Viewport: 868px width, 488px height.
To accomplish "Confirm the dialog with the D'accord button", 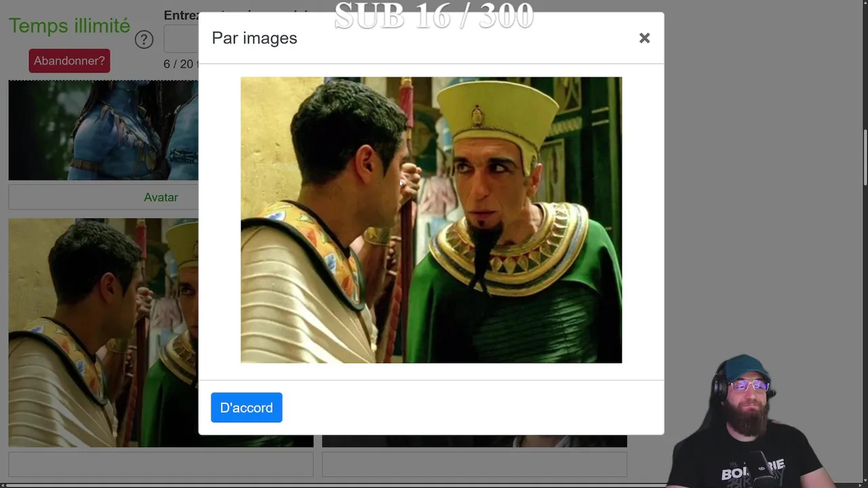I will click(246, 407).
